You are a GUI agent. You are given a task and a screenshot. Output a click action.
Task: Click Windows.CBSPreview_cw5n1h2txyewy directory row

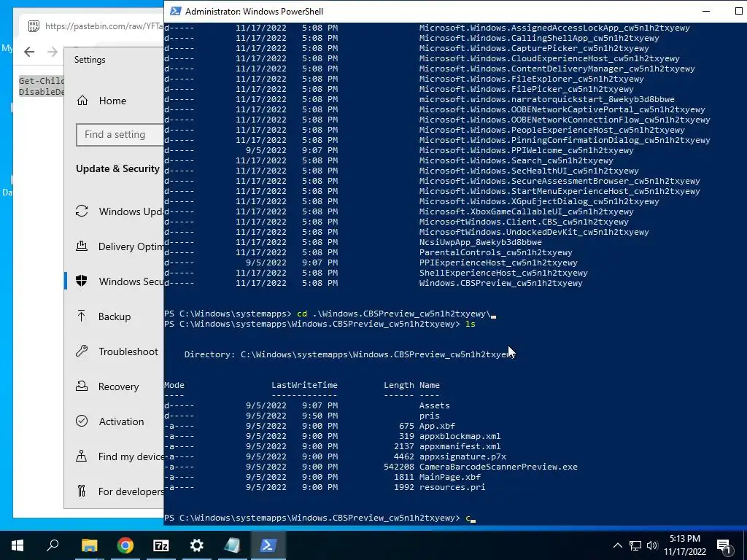pyautogui.click(x=373, y=283)
